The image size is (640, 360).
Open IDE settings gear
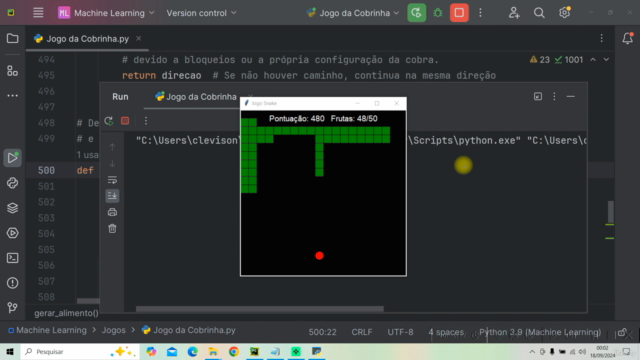[564, 13]
